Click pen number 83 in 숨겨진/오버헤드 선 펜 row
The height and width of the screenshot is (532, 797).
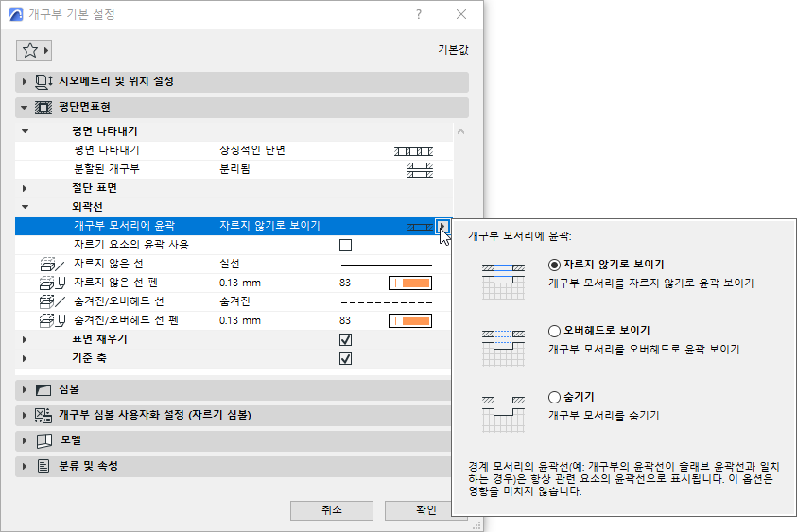[345, 320]
